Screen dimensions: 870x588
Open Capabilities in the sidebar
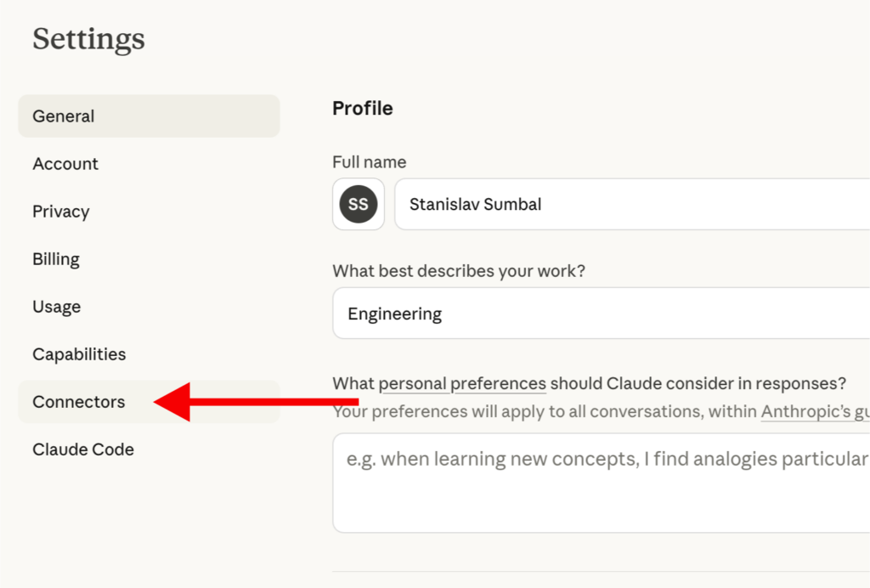point(79,354)
